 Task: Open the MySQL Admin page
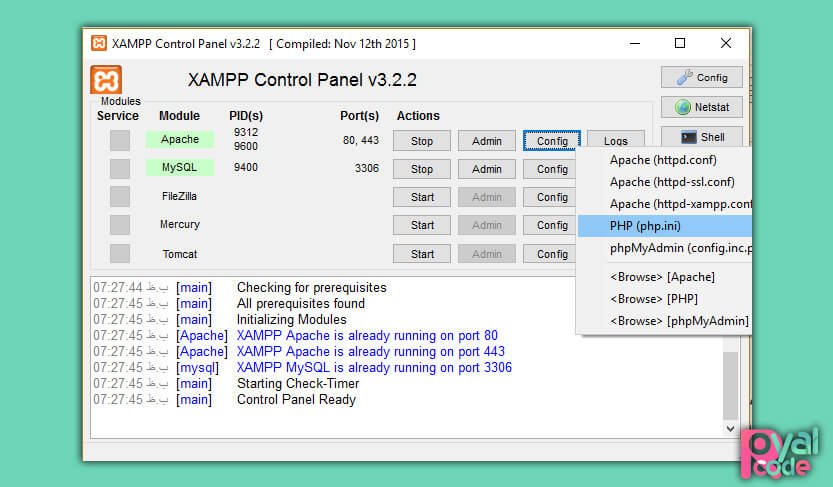click(487, 169)
